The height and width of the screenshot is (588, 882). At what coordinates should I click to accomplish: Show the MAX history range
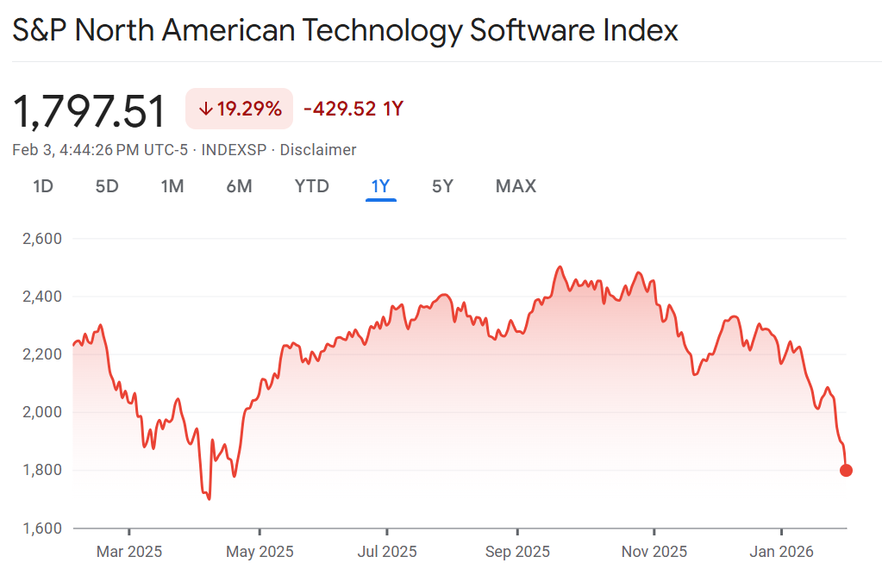point(516,186)
